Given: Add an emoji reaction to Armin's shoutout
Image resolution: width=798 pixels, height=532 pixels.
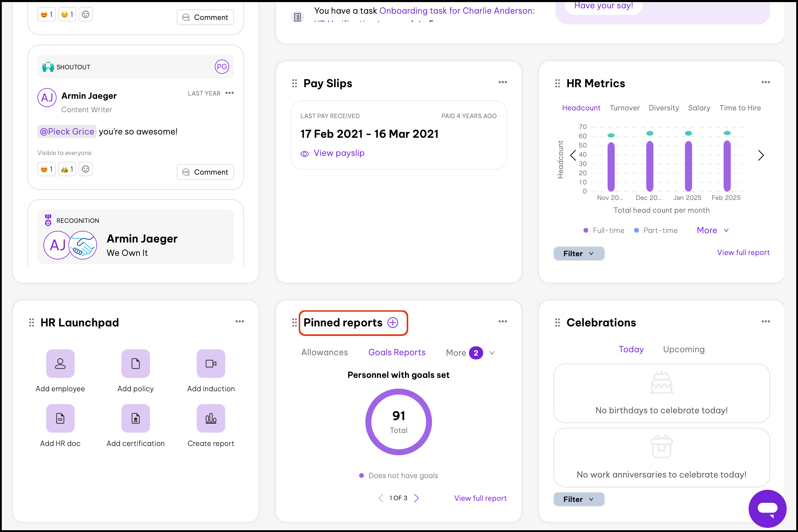Looking at the screenshot, I should (x=85, y=169).
